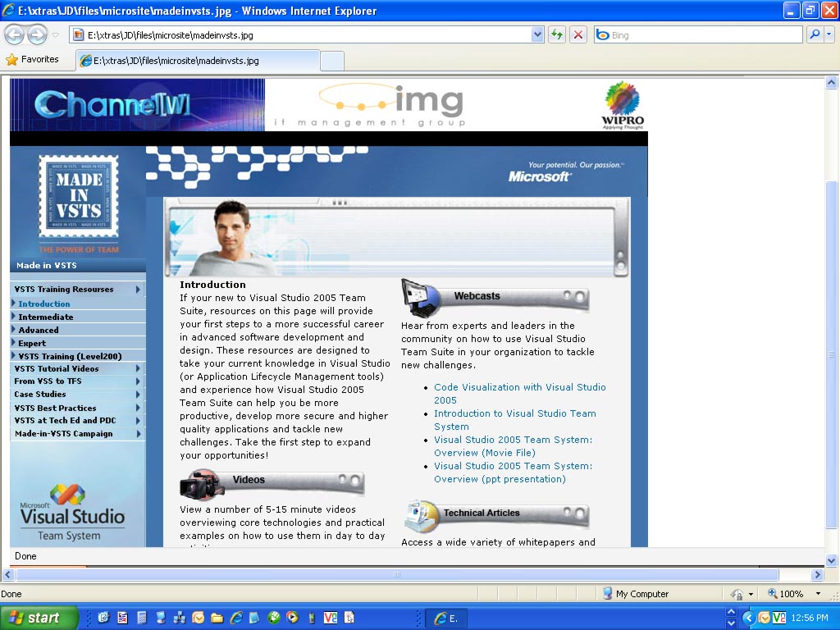The image size is (840, 630).
Task: Open VSTS Best Practices menu item
Action: coord(55,409)
